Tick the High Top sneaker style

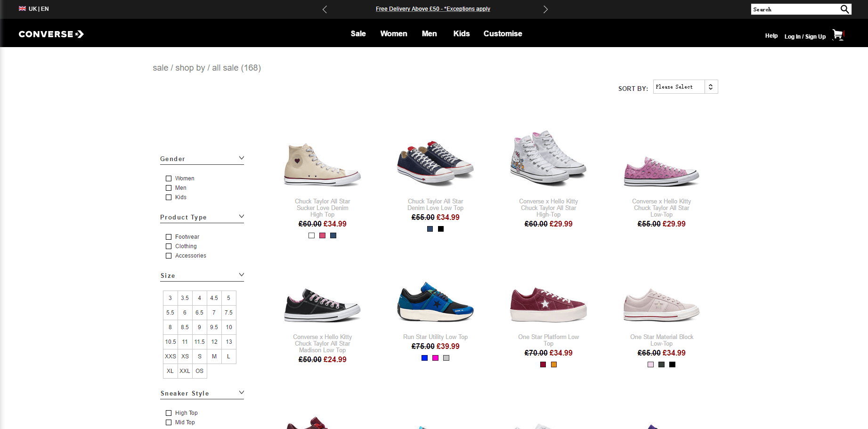[x=169, y=413]
